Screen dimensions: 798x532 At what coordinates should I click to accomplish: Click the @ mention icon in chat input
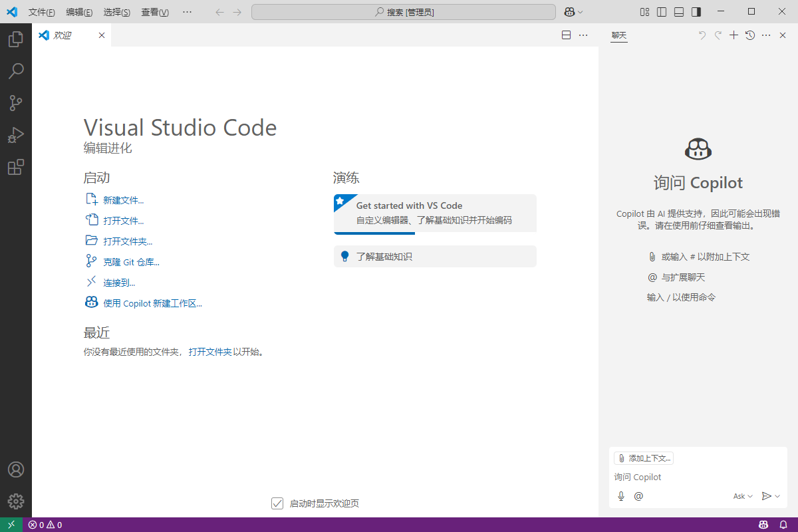coord(638,496)
